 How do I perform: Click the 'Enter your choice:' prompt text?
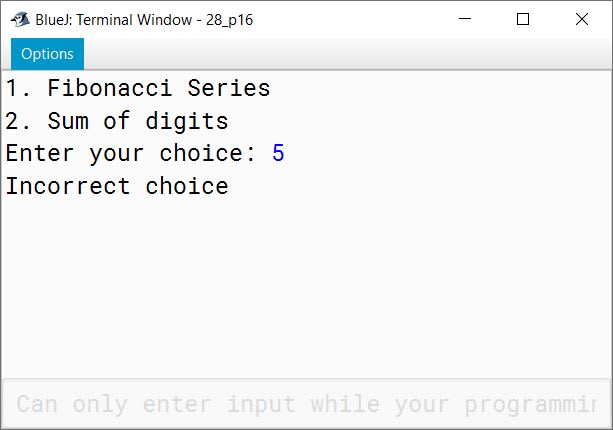131,153
